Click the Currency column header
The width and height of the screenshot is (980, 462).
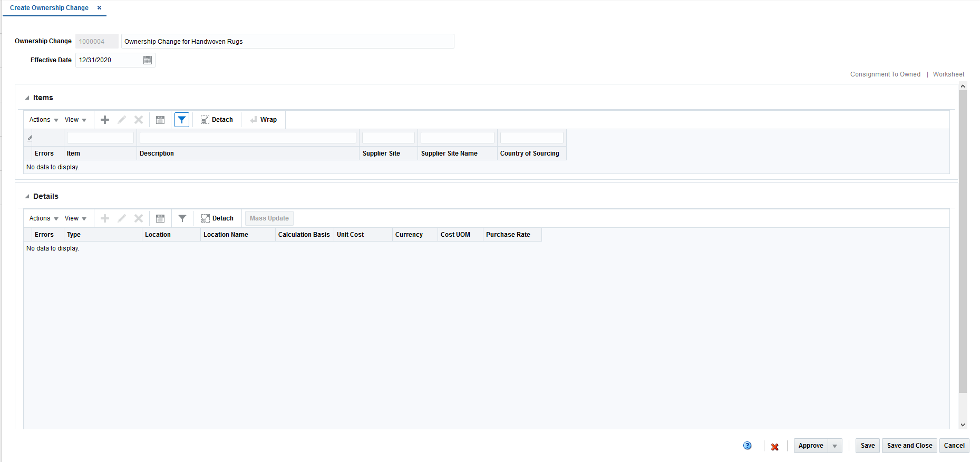coord(415,235)
